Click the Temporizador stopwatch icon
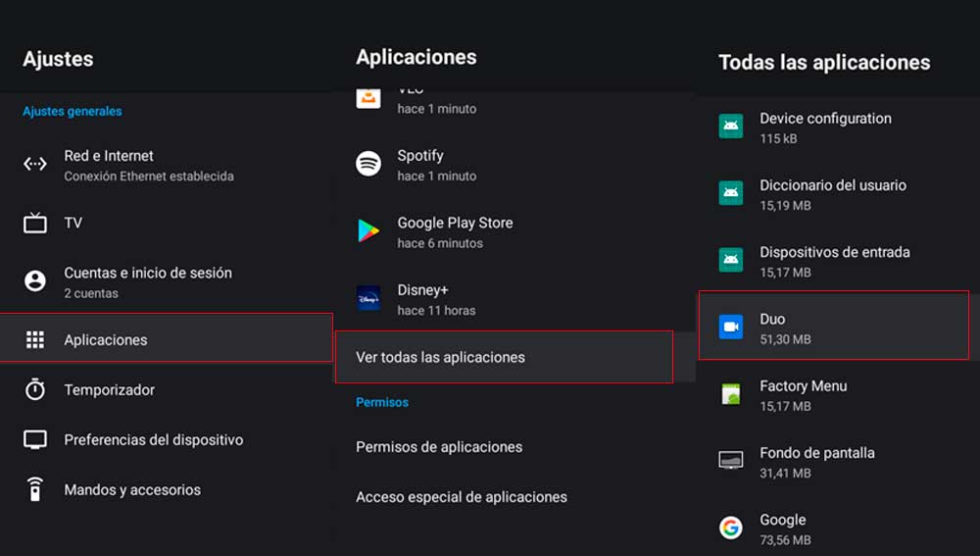The height and width of the screenshot is (556, 980). (x=35, y=389)
